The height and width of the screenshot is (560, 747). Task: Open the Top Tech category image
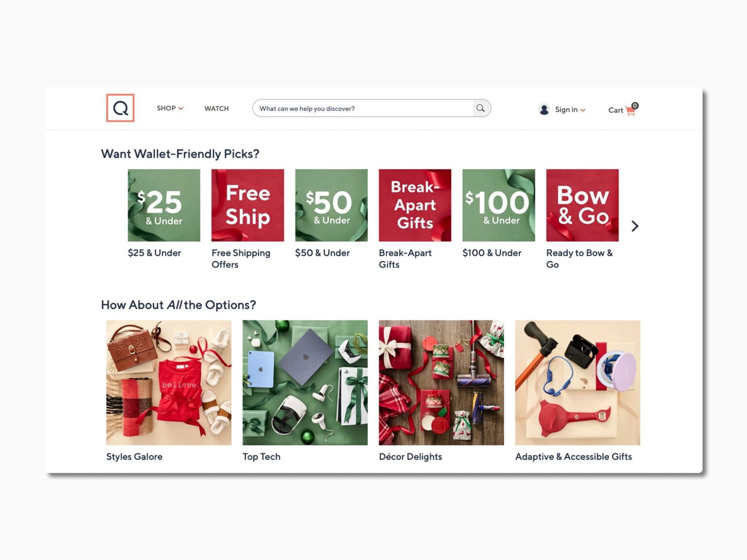tap(305, 383)
